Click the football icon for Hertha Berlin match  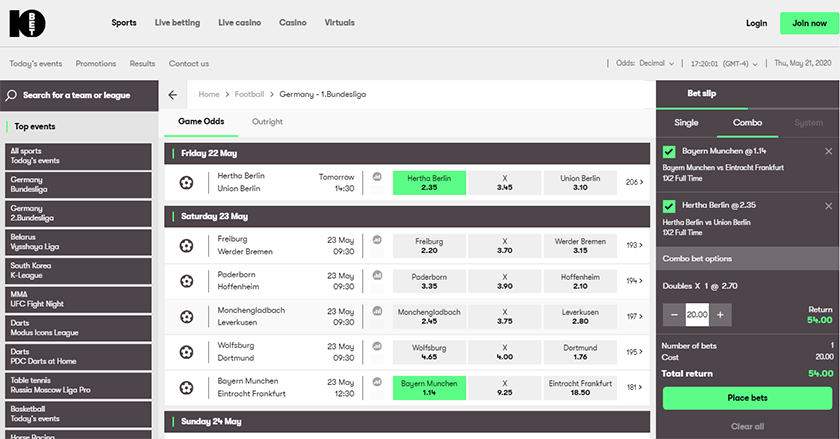coord(186,182)
